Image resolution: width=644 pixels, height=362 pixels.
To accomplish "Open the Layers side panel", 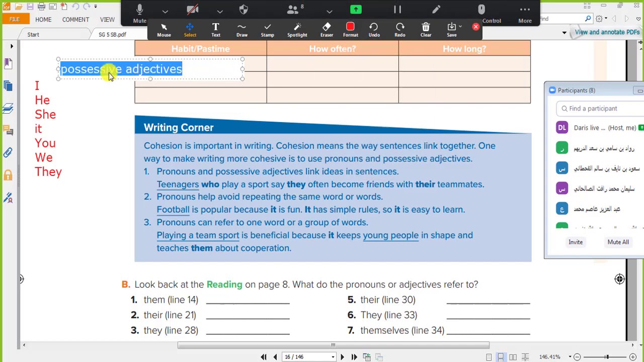I will (x=8, y=108).
